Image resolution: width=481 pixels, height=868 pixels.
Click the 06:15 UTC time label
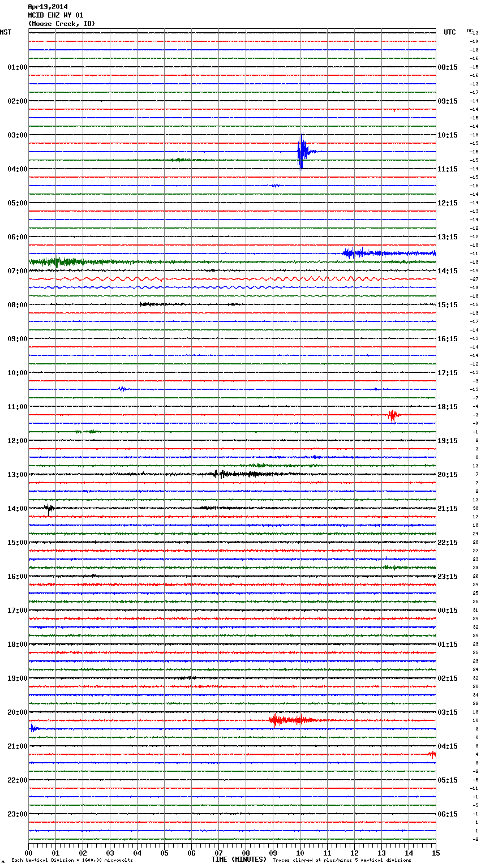tap(448, 814)
